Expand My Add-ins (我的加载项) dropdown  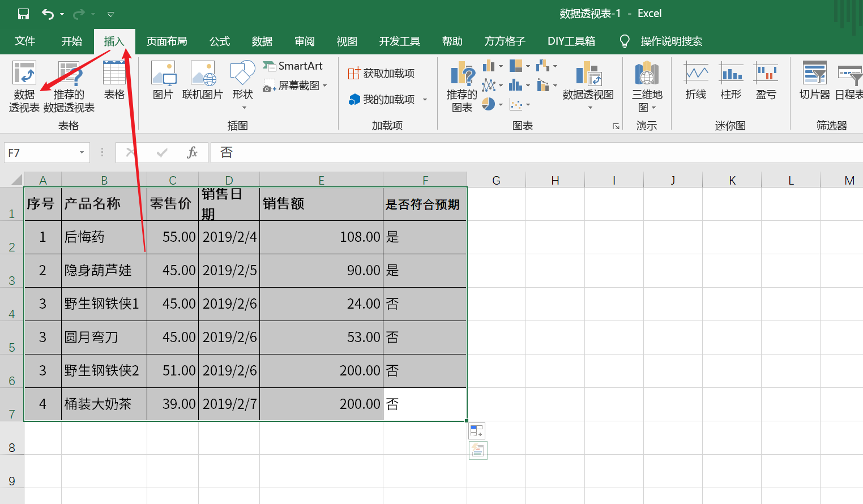pyautogui.click(x=425, y=100)
